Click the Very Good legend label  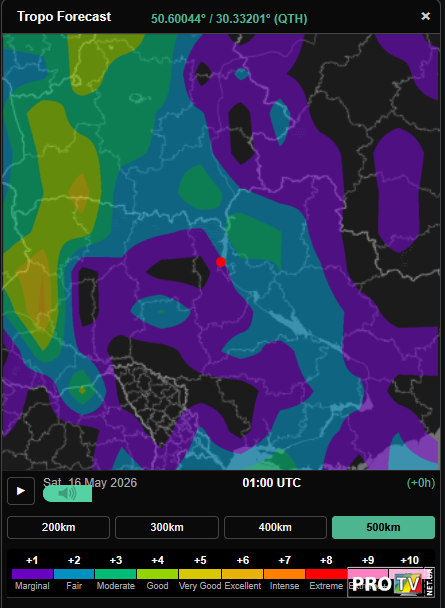click(200, 586)
